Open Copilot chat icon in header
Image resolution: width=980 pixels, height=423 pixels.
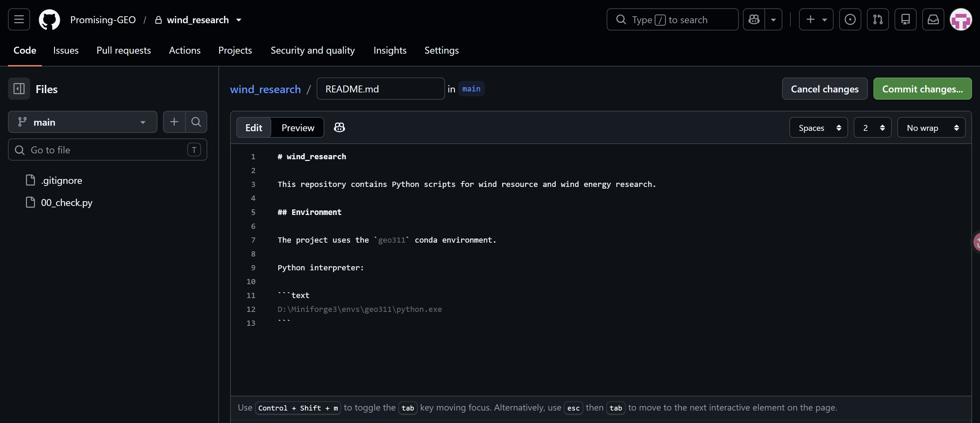coord(754,19)
